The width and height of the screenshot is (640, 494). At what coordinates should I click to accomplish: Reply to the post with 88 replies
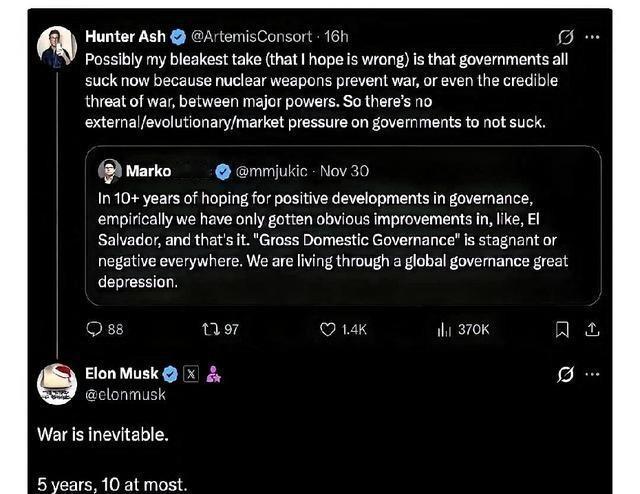click(105, 329)
